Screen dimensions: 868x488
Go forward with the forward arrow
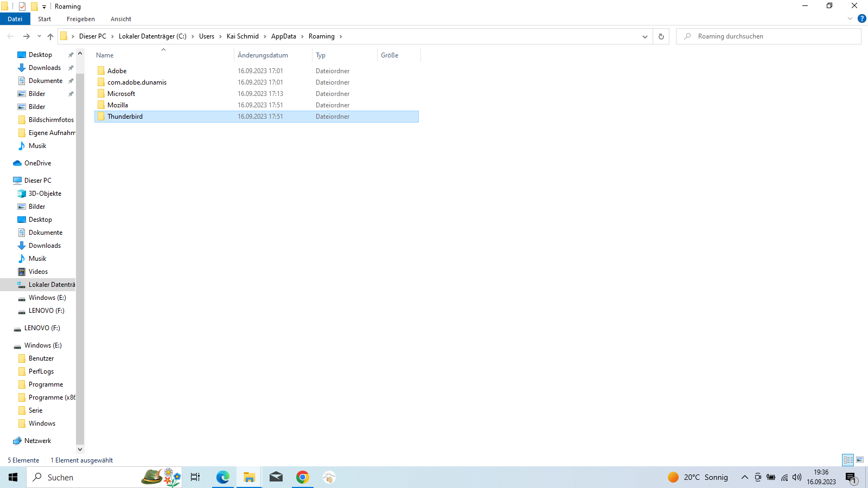click(x=26, y=36)
